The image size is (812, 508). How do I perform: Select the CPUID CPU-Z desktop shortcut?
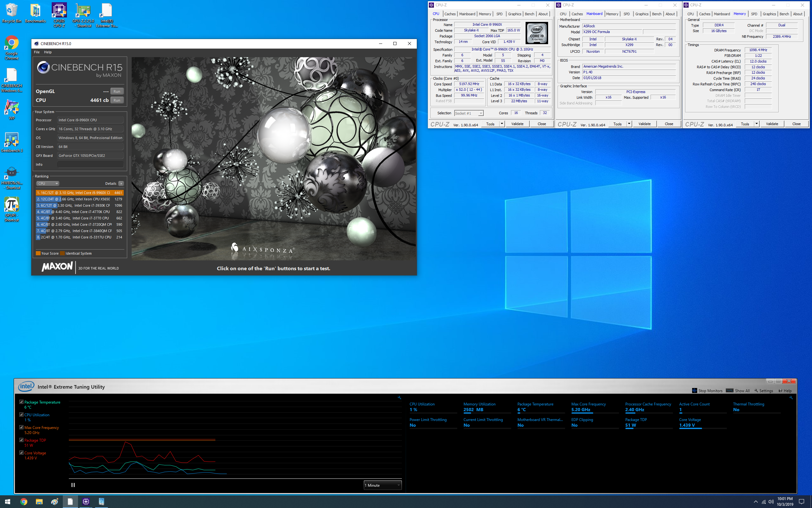[x=59, y=16]
